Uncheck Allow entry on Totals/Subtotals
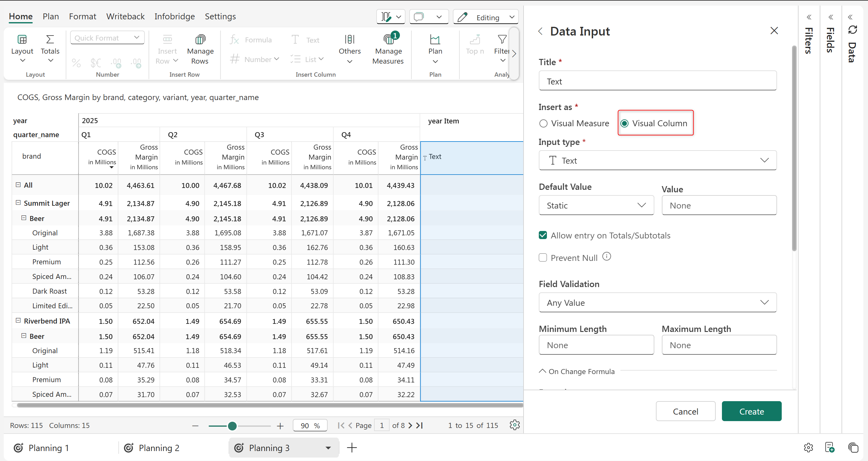 pyautogui.click(x=543, y=235)
